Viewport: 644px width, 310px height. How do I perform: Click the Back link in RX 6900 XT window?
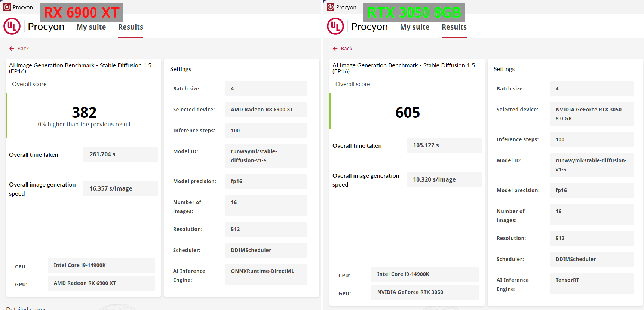click(x=23, y=49)
